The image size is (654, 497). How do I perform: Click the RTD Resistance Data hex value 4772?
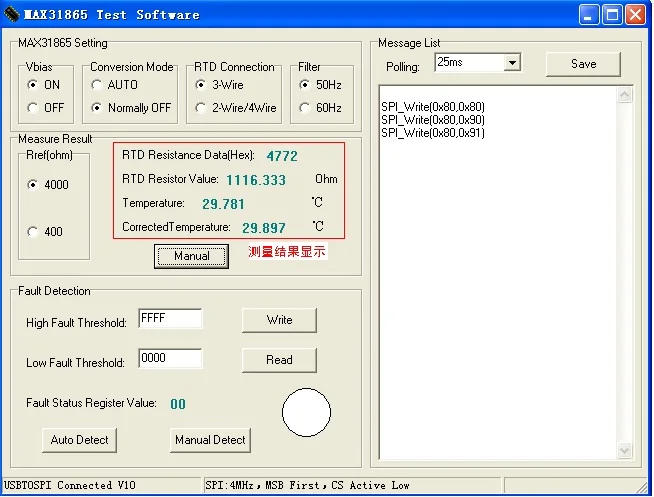point(282,156)
